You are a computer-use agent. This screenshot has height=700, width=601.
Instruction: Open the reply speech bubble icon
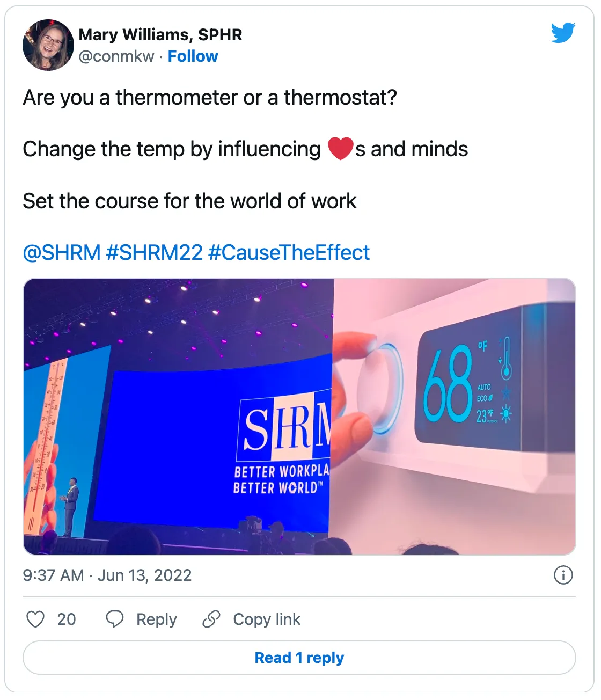[x=114, y=619]
